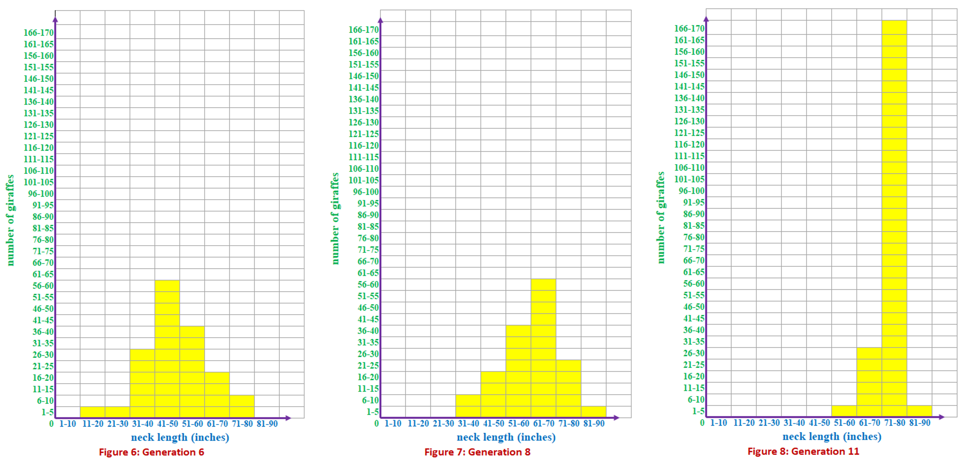Click the 71-80 x-axis label in Generation 11
Viewport: 980px width, 467px height.
coord(894,422)
